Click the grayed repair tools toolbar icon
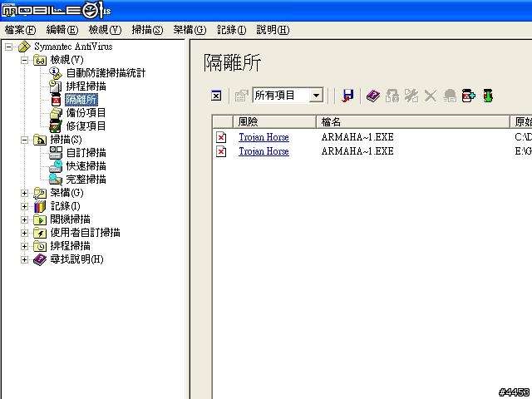This screenshot has width=532, height=399. 411,96
